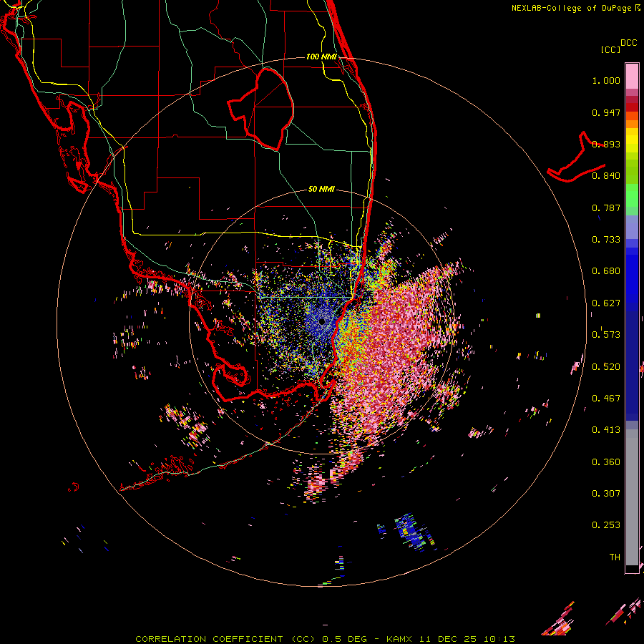The height and width of the screenshot is (644, 644).
Task: Click the 0.413 legend value
Action: pyautogui.click(x=606, y=430)
